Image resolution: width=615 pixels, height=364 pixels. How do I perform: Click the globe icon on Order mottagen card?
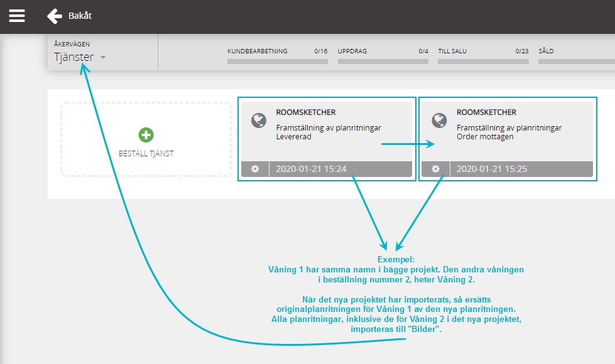[x=439, y=120]
